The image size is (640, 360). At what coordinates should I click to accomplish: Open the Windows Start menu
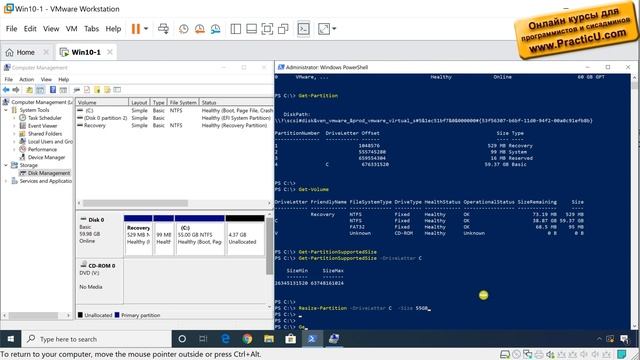(11, 339)
